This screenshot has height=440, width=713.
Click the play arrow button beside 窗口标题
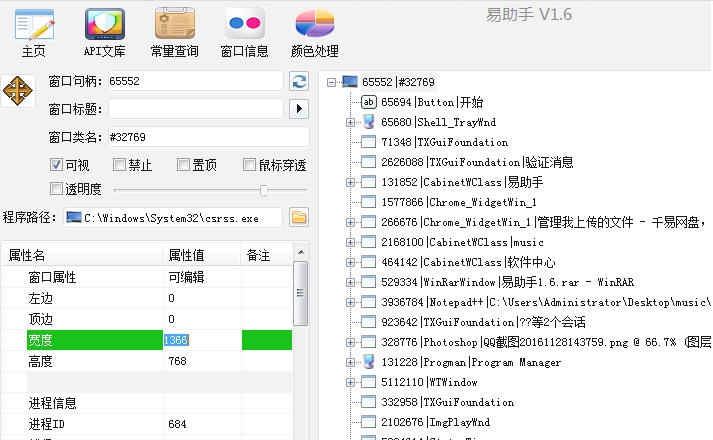coord(299,109)
